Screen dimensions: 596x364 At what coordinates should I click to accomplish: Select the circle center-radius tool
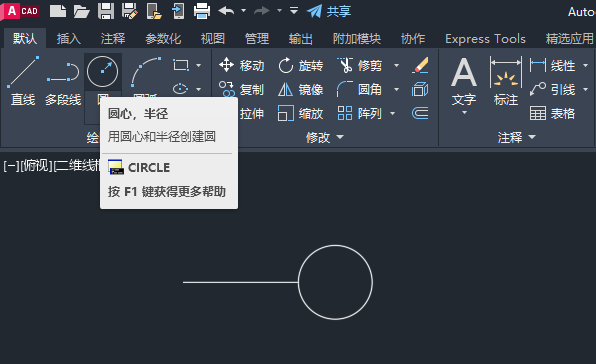click(x=103, y=72)
